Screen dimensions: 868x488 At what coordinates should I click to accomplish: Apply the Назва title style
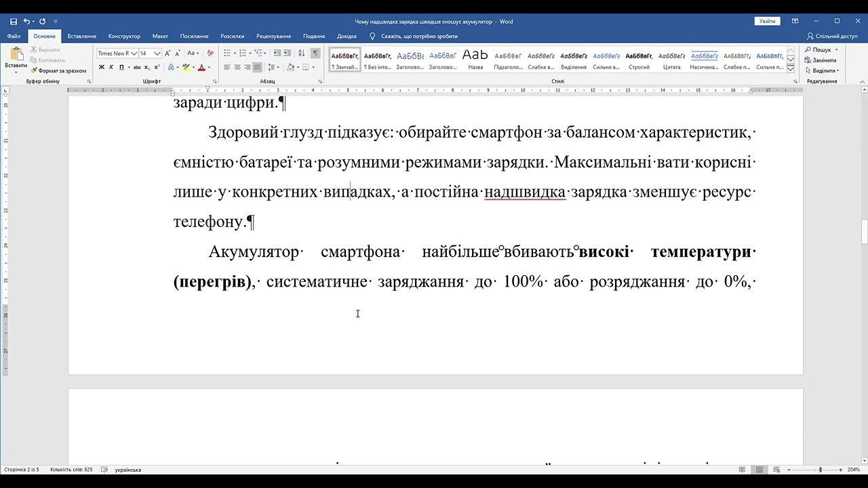475,60
